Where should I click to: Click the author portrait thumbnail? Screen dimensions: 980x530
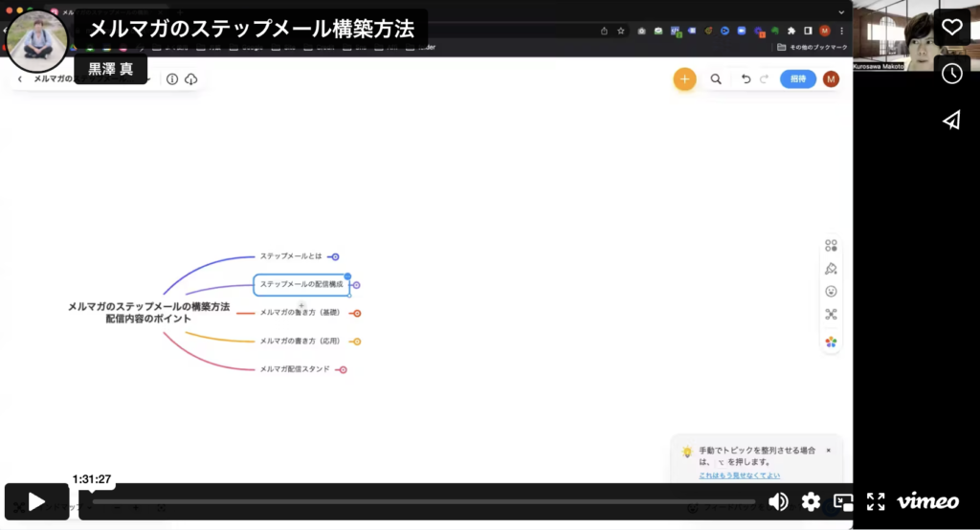point(37,41)
